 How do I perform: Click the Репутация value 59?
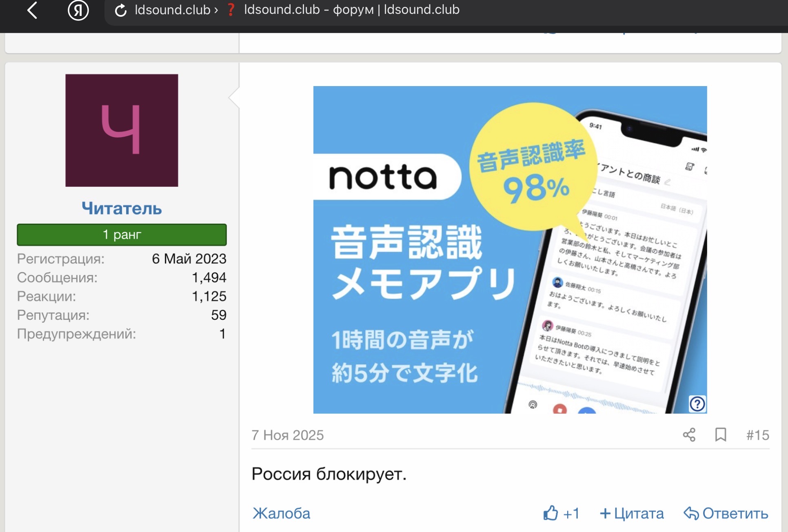[x=219, y=315]
